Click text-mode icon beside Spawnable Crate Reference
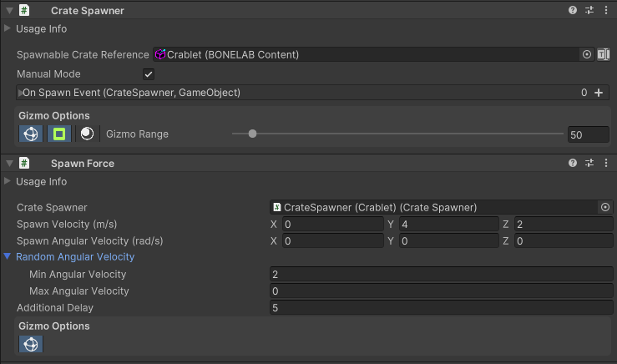This screenshot has width=617, height=364. [604, 54]
